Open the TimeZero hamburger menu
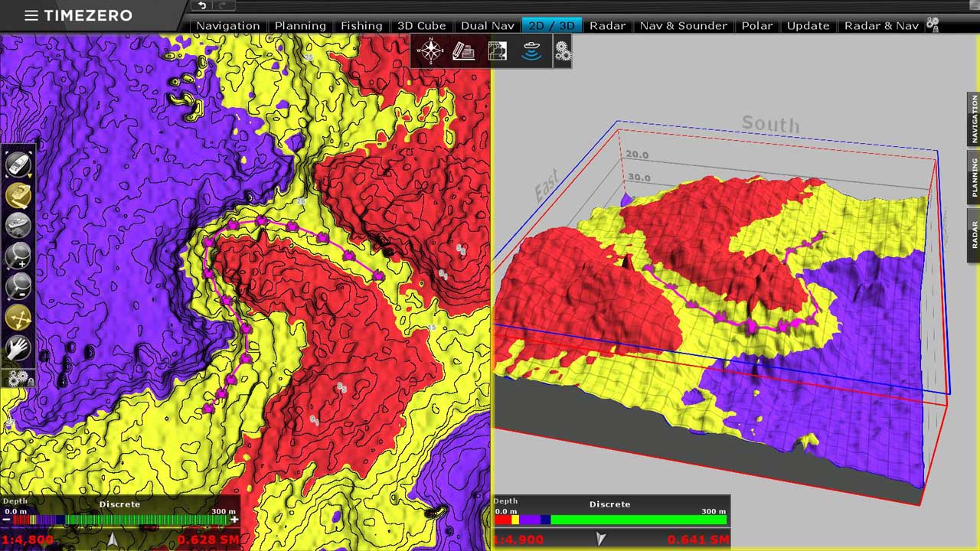The width and height of the screenshot is (980, 551). pos(31,15)
